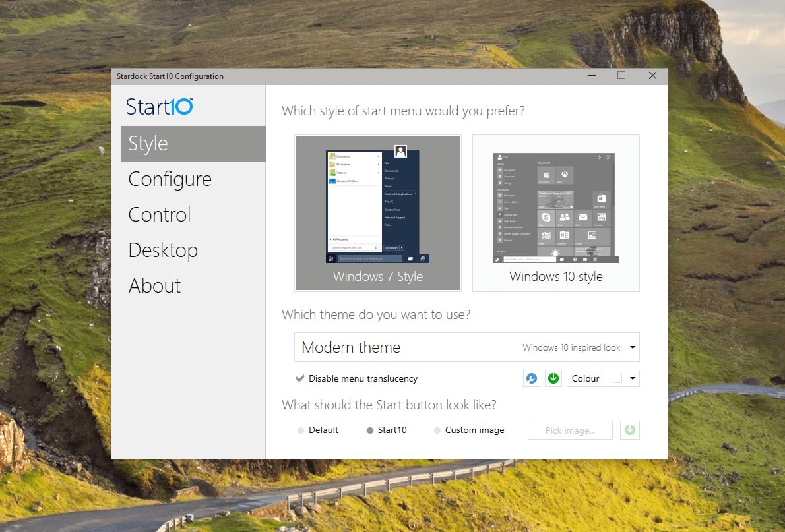Minimize the Start10 Configuration window
785x532 pixels.
592,76
